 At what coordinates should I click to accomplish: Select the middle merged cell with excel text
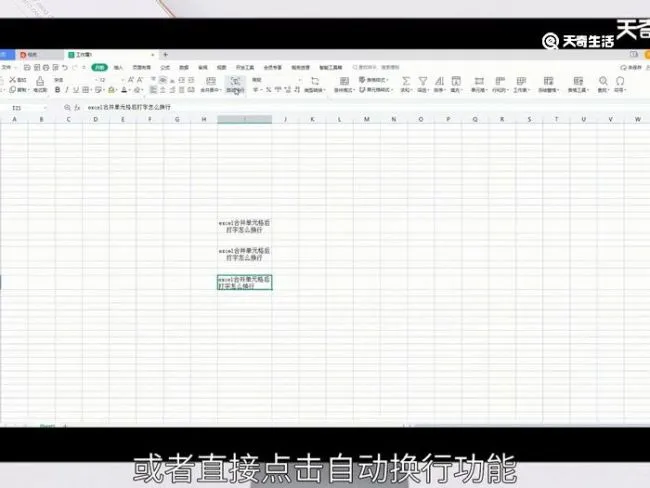pyautogui.click(x=245, y=254)
